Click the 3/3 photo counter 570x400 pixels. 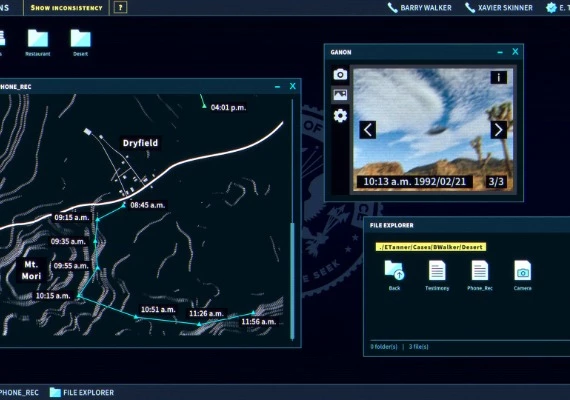(x=496, y=182)
